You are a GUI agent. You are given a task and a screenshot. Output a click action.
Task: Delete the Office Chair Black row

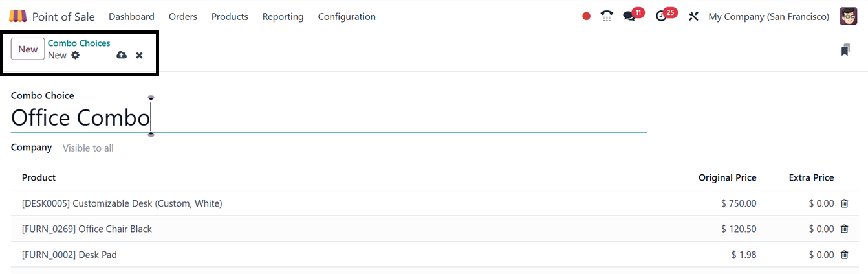[x=844, y=229]
